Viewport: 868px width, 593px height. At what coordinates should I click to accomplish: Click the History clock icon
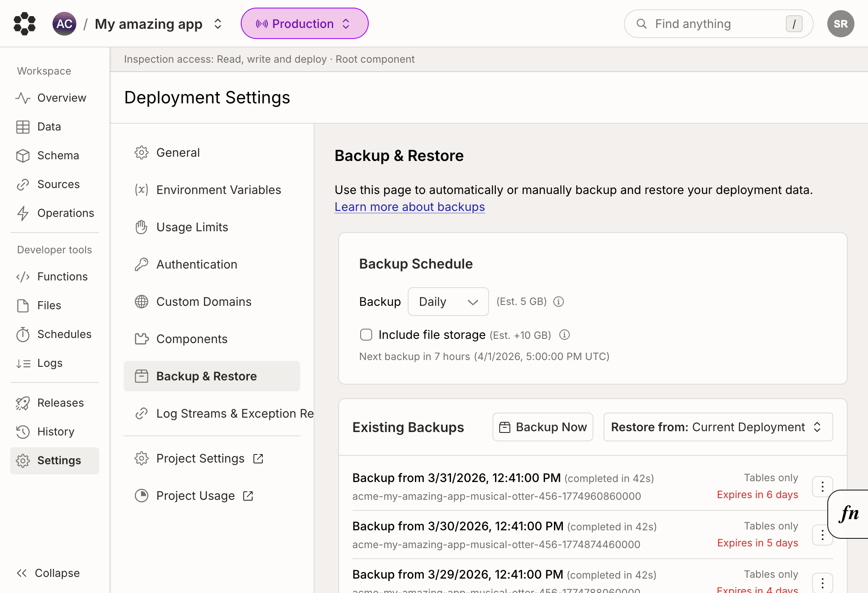click(23, 432)
